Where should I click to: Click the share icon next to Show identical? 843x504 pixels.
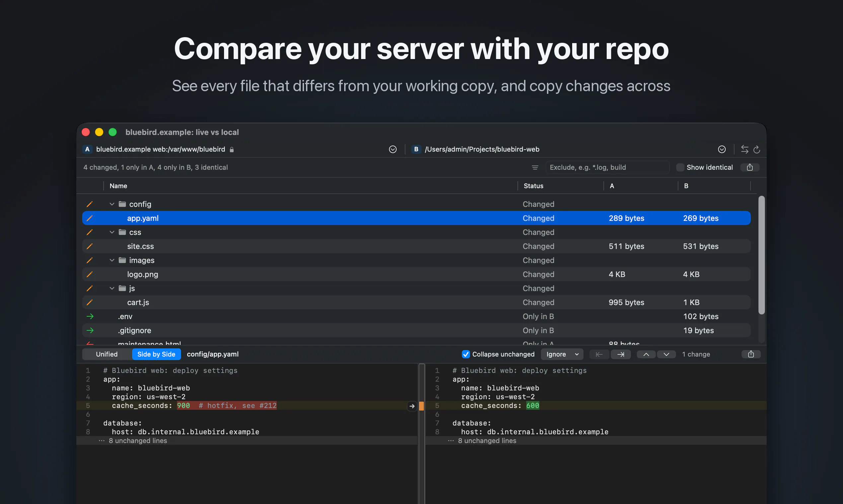(x=750, y=167)
